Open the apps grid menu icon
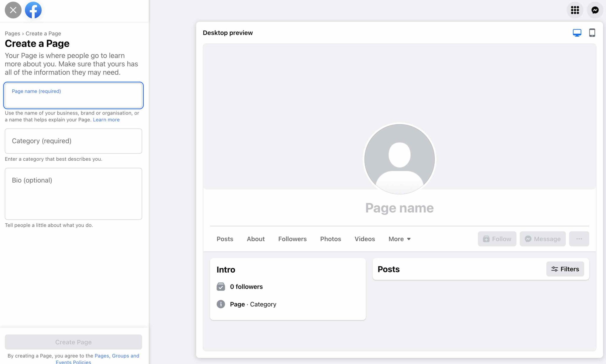 (575, 10)
